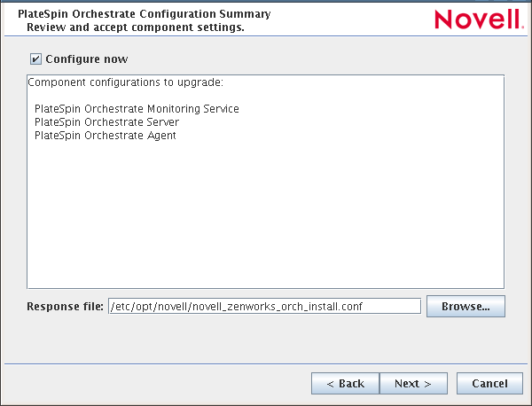Click the red trademark dot after Novell
The width and height of the screenshot is (532, 406).
(521, 26)
